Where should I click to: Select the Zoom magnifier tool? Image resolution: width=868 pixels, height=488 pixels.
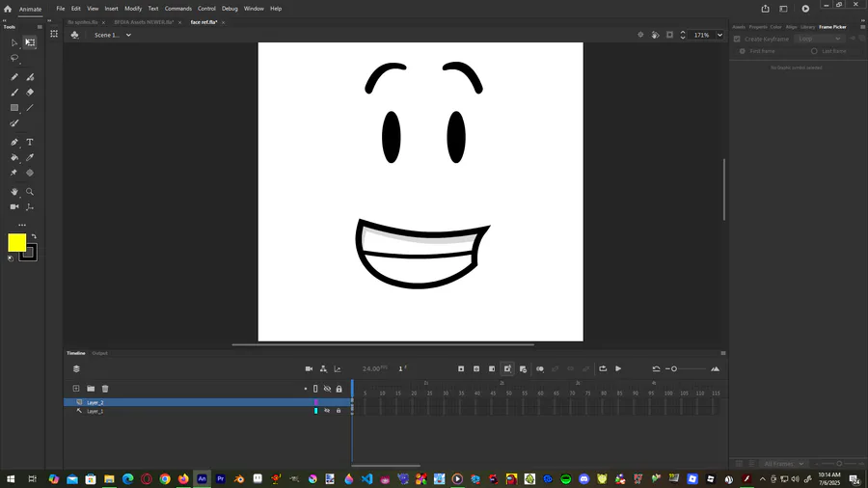coord(30,192)
